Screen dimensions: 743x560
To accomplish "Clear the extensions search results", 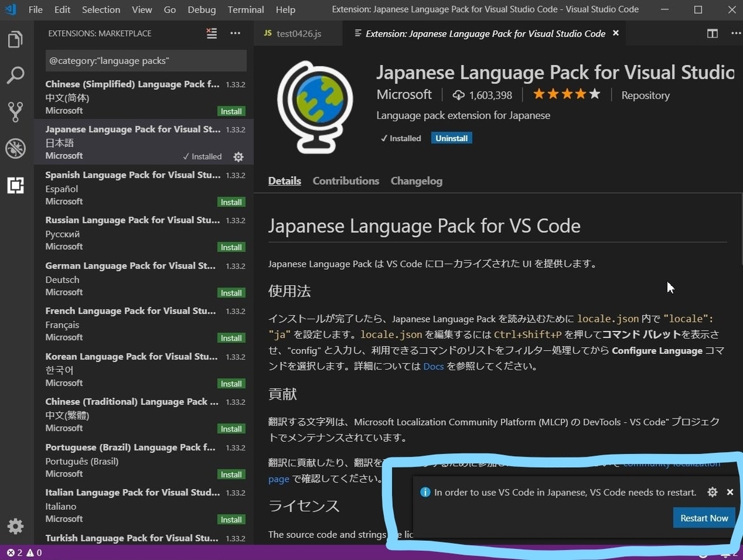I will click(211, 33).
